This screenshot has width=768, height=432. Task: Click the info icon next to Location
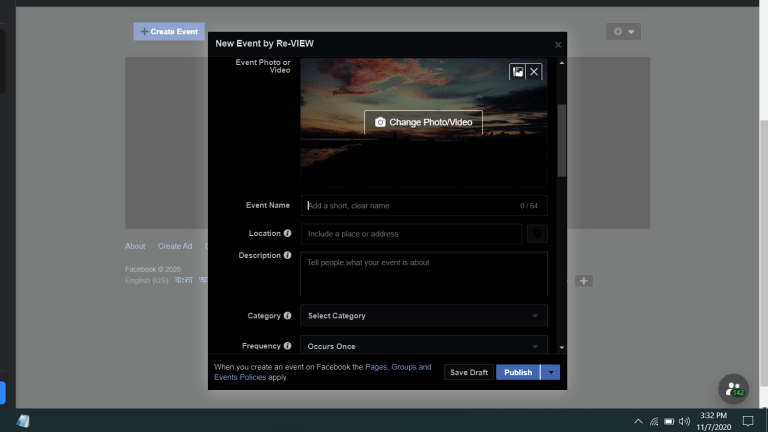(x=288, y=234)
